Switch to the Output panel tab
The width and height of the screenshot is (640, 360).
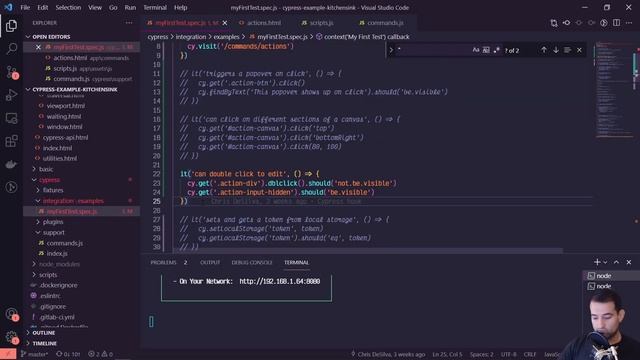pos(210,262)
